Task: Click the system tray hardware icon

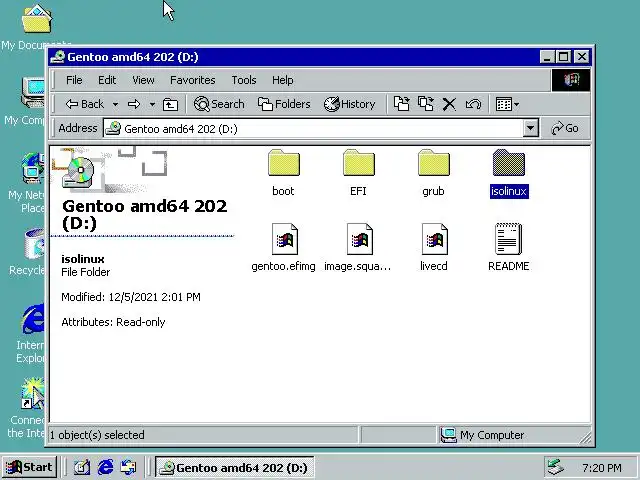Action: (556, 467)
